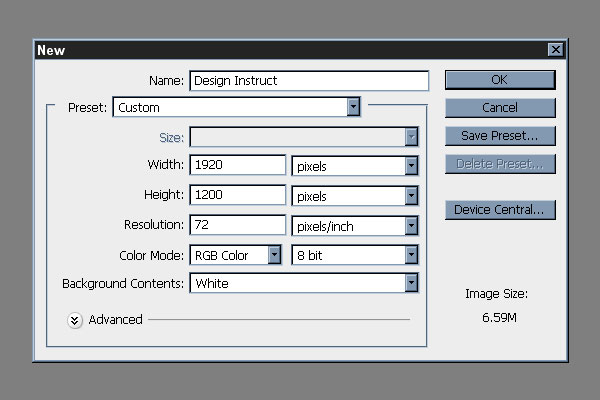Expand the Advanced options chevron

click(75, 320)
